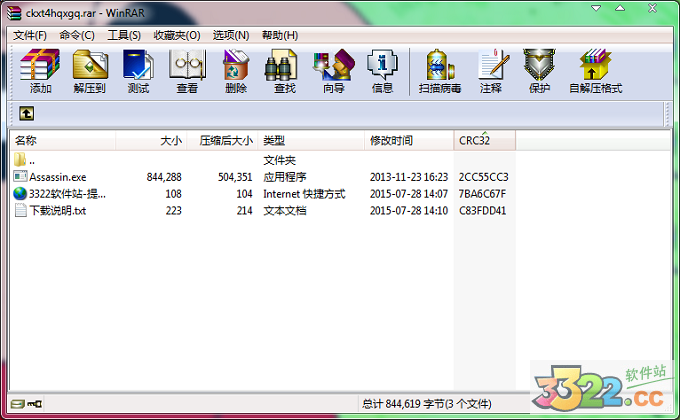Open the Info (信息) icon
This screenshot has width=680, height=420.
coord(382,65)
